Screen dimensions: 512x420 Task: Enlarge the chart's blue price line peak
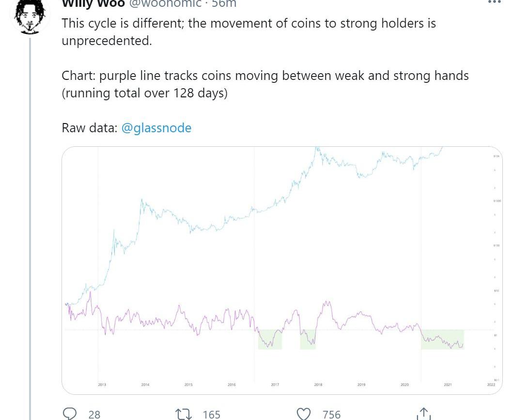coord(317,150)
